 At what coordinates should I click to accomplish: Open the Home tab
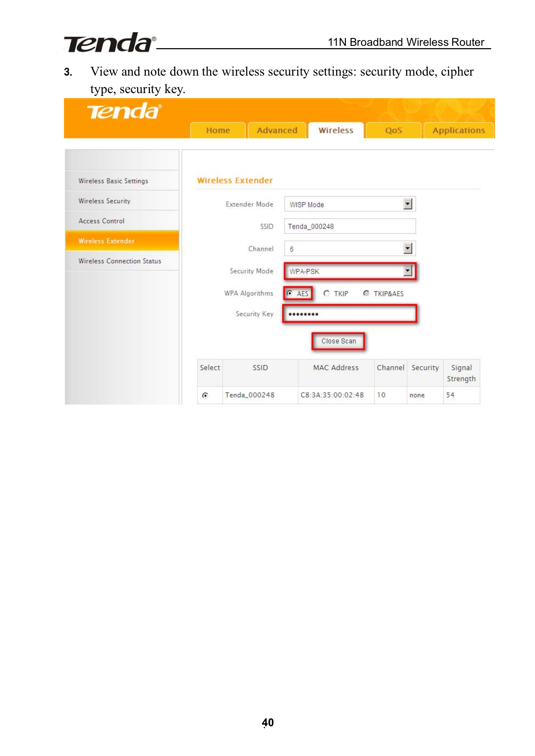pyautogui.click(x=218, y=130)
